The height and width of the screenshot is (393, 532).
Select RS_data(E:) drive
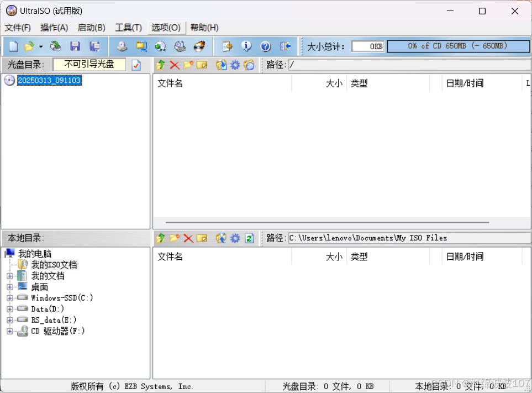[x=54, y=320]
